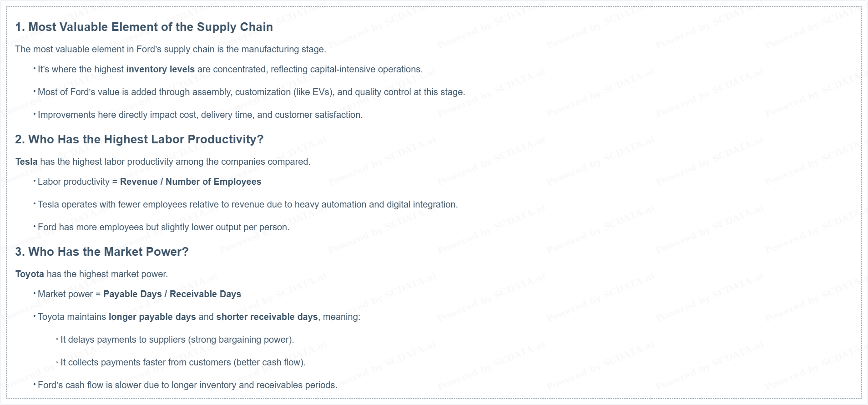
Task: Click the bold 'Tesla' word
Action: pos(26,162)
